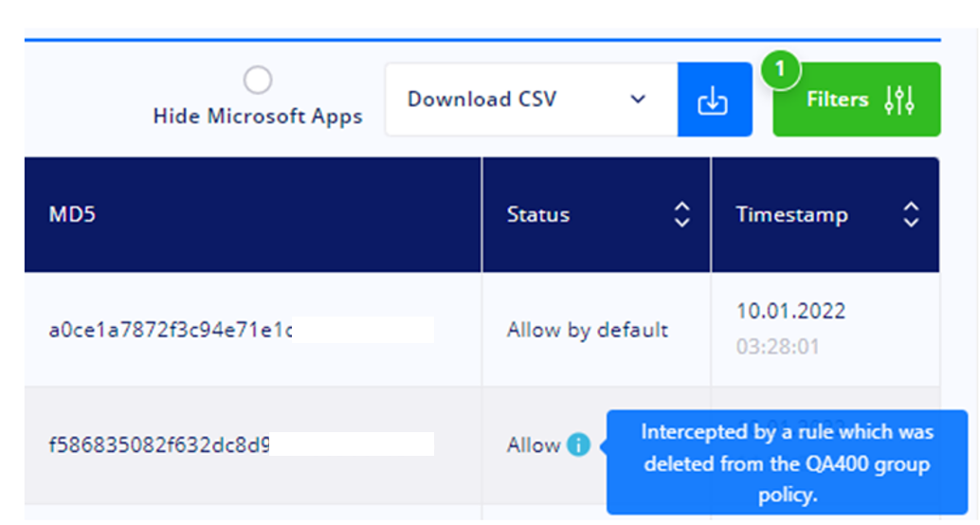980x525 pixels.
Task: Click the info icon next to Allow
Action: coord(578,445)
